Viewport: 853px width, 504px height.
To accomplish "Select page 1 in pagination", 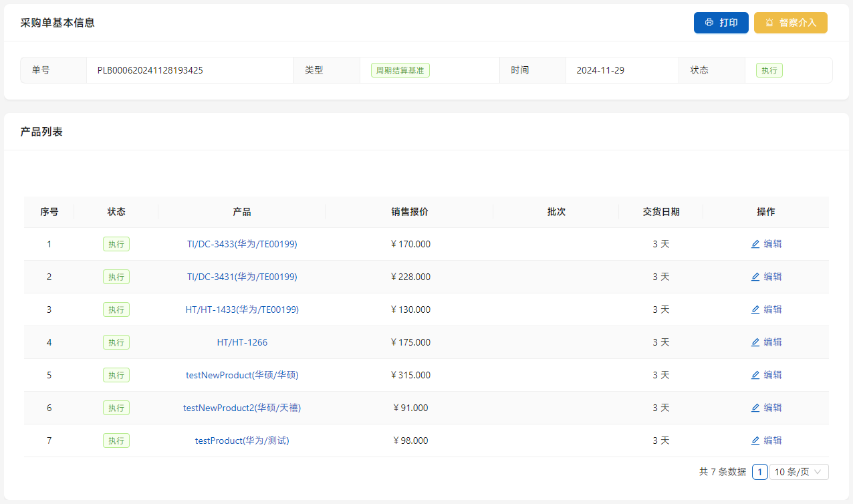I will [759, 472].
